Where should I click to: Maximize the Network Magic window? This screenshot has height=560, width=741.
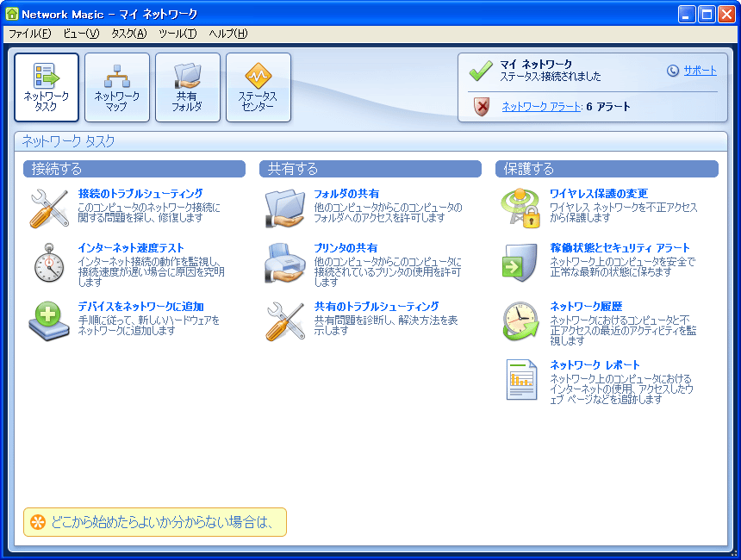coord(707,14)
